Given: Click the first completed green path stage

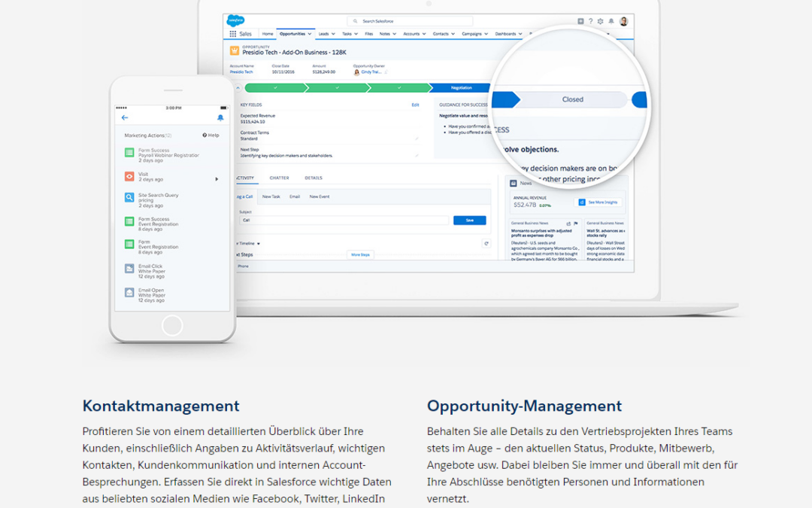Looking at the screenshot, I should (275, 87).
